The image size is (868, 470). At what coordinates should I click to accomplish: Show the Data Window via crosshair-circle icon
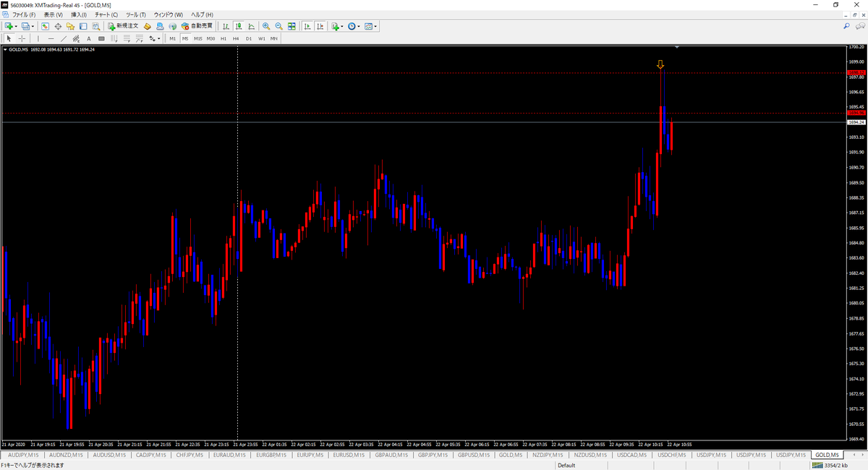coord(58,26)
